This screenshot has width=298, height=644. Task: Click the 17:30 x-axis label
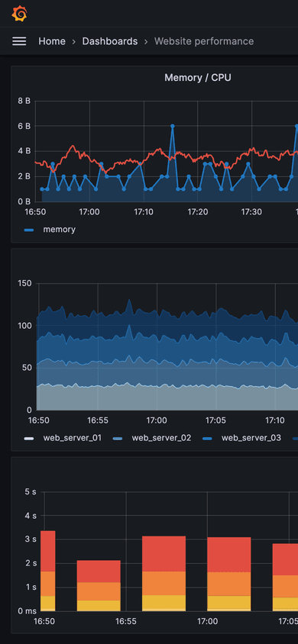251,212
